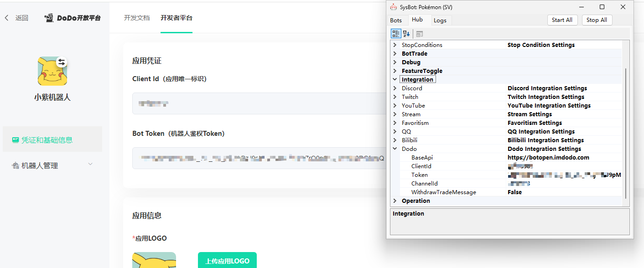Click the swap icon on the Pikachu avatar
Viewport: 644px width, 268px height.
(62, 62)
